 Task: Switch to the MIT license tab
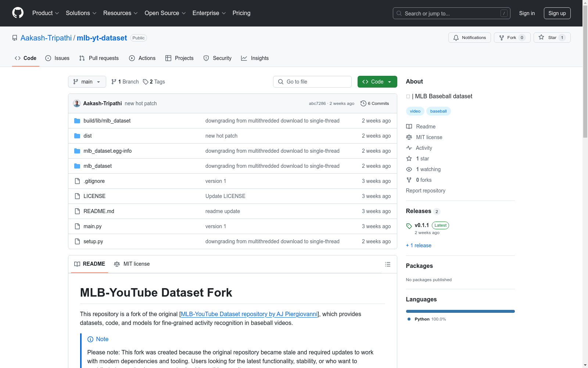[x=132, y=264]
